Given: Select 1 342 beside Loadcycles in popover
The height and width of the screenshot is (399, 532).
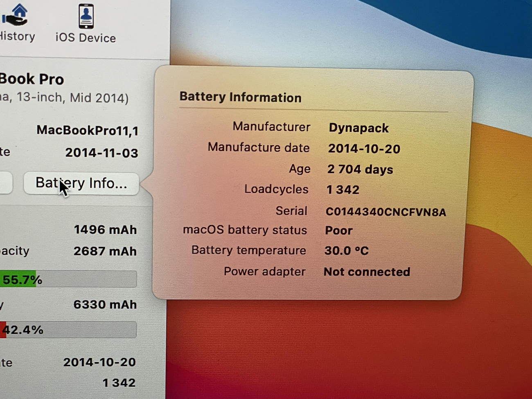Looking at the screenshot, I should pyautogui.click(x=343, y=190).
